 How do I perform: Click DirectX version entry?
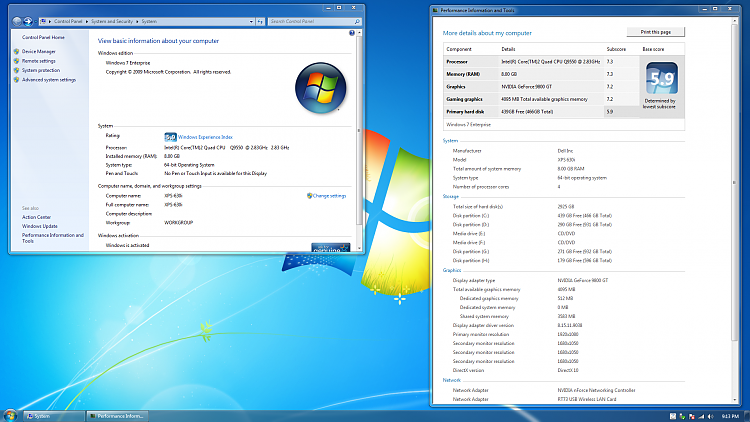pos(516,370)
